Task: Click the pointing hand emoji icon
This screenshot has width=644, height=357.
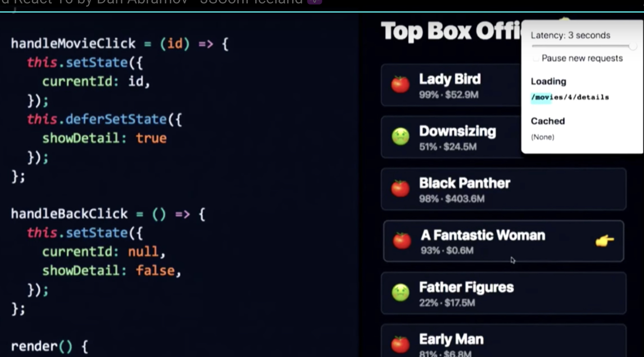Action: [604, 241]
